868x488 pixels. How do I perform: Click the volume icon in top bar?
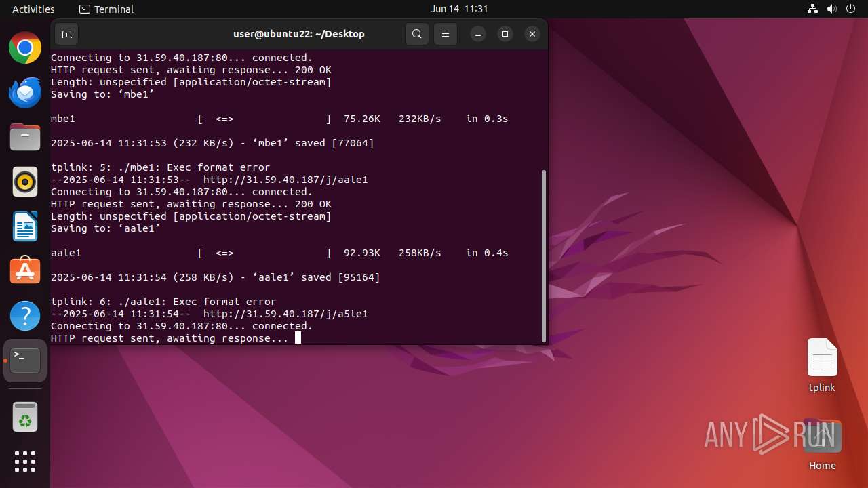tap(831, 9)
